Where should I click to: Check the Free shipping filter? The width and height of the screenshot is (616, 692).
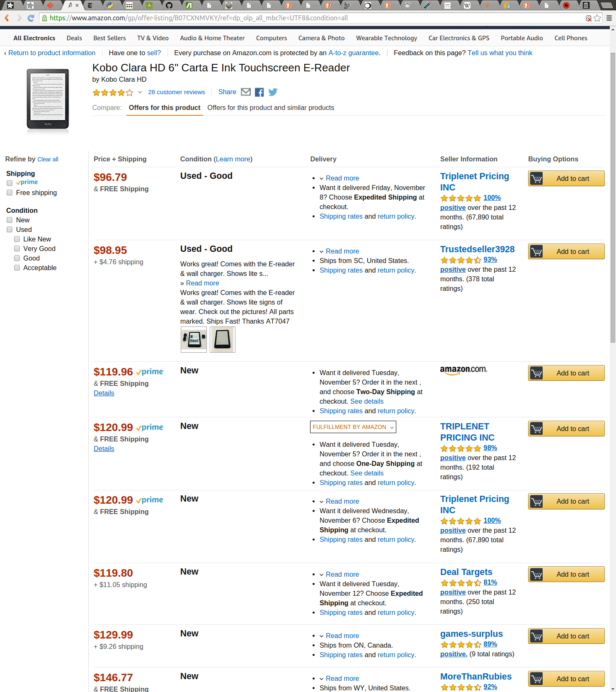(10, 192)
